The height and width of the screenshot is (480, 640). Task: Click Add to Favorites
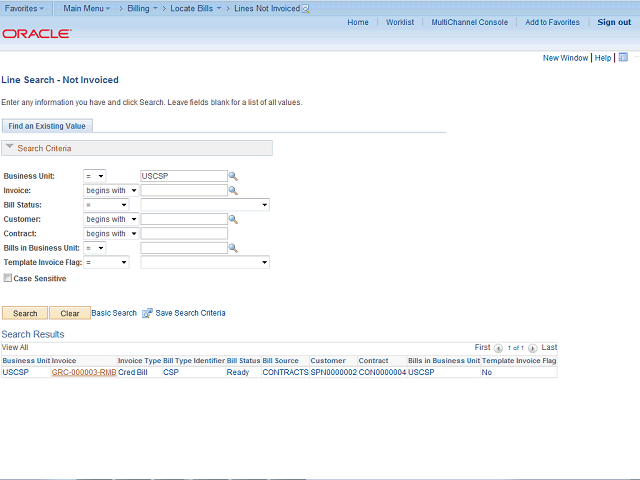pyautogui.click(x=552, y=22)
